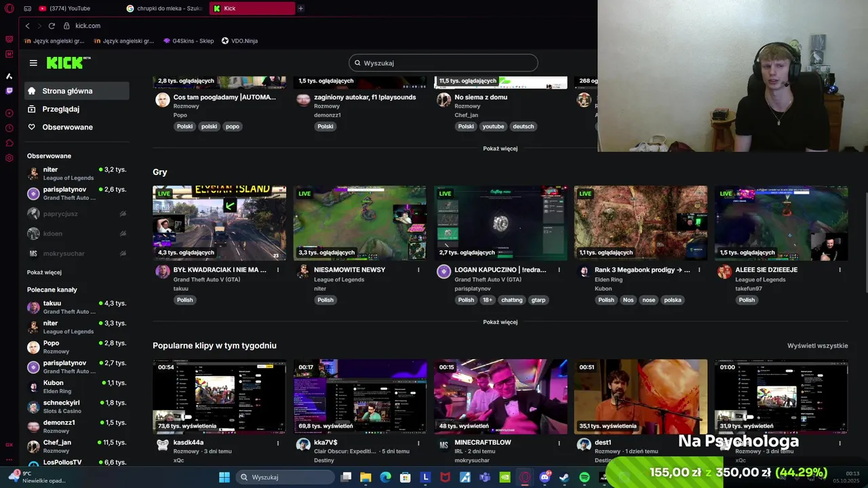Open Opera sidebar settings gear
The image size is (868, 488).
coord(9,158)
